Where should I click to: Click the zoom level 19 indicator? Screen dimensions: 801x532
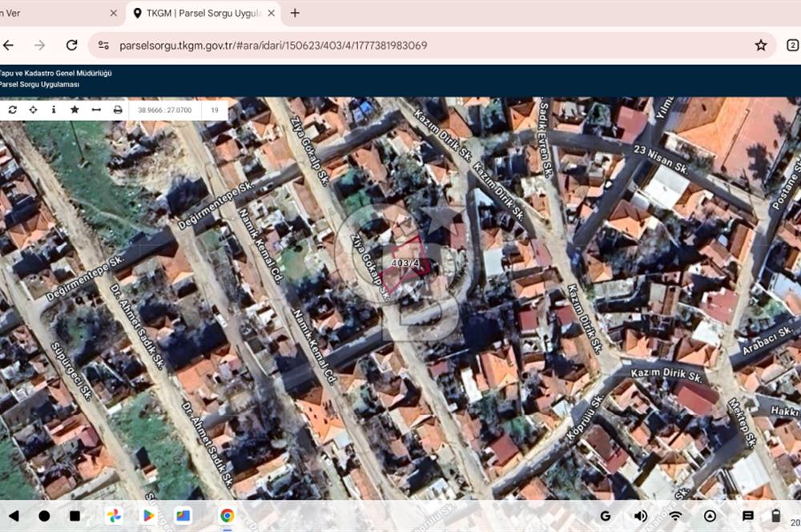215,110
